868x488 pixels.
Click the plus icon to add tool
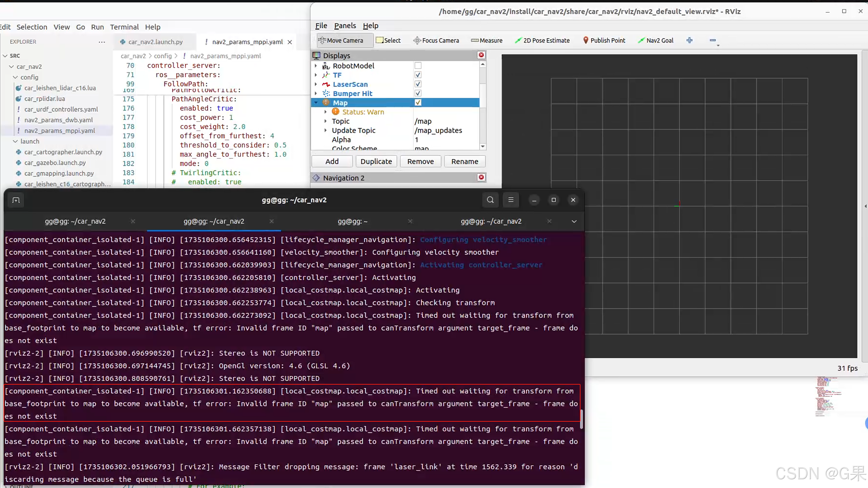click(689, 40)
